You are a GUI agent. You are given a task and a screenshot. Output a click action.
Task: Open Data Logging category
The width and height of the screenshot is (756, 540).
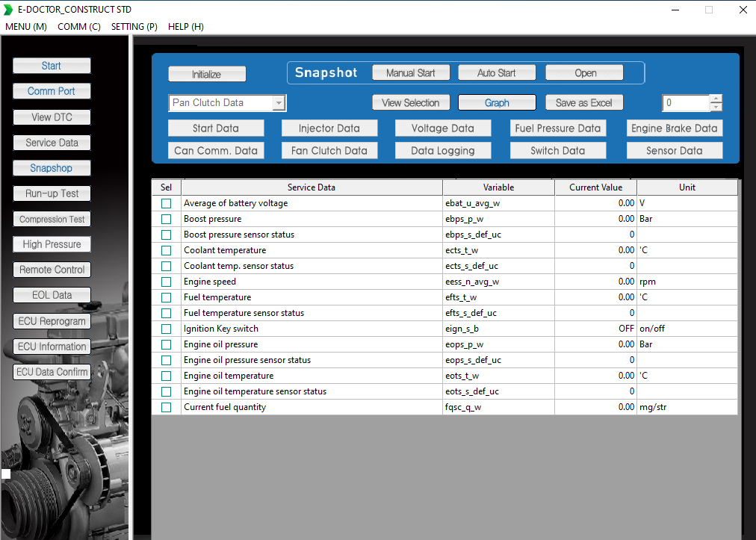click(443, 150)
